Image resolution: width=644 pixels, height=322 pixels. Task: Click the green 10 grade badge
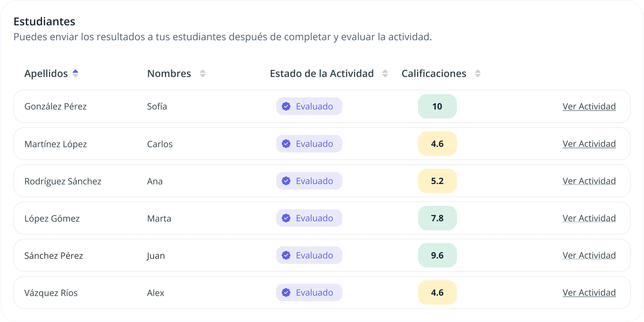coord(437,106)
